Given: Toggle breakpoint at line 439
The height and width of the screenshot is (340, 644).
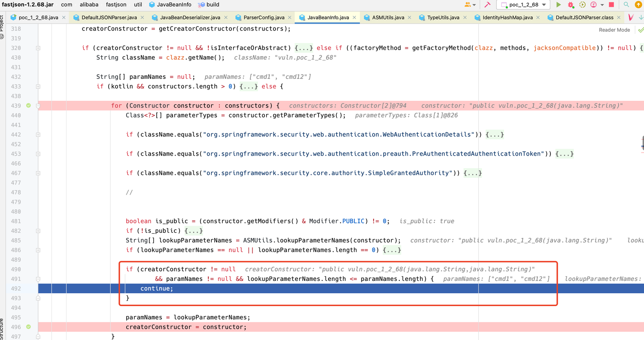Looking at the screenshot, I should click(28, 105).
